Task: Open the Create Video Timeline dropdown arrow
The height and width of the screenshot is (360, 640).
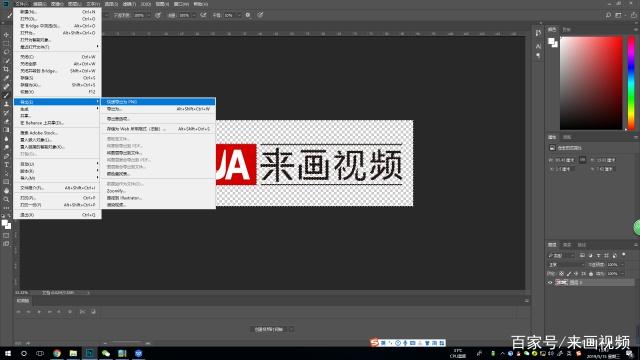Action: pyautogui.click(x=291, y=329)
